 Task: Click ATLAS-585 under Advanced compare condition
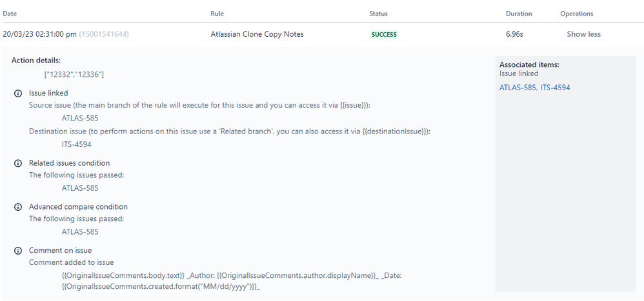point(80,231)
